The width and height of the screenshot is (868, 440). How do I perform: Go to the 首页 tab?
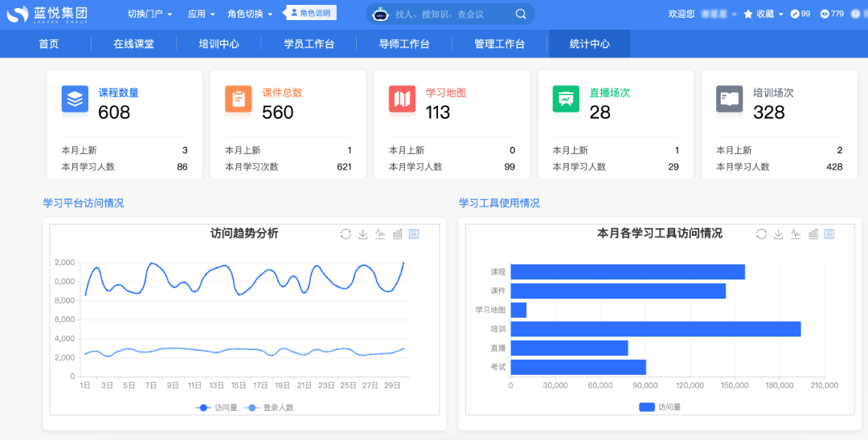[49, 44]
